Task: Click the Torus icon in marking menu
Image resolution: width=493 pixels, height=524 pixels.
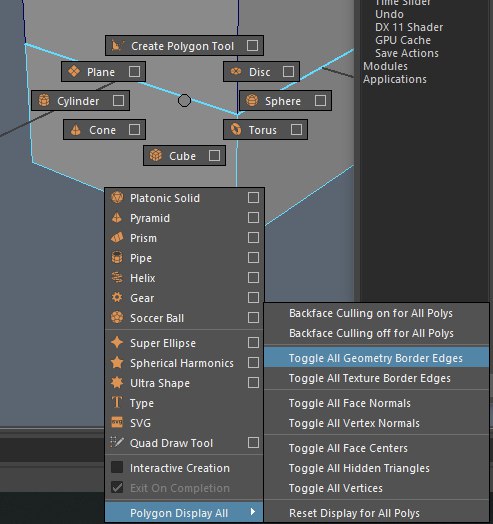Action: 236,129
